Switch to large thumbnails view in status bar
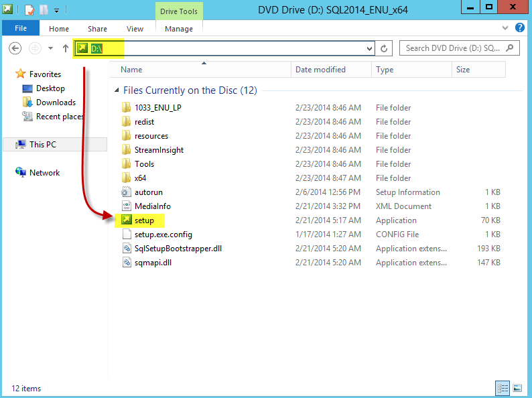The height and width of the screenshot is (398, 532). 517,388
